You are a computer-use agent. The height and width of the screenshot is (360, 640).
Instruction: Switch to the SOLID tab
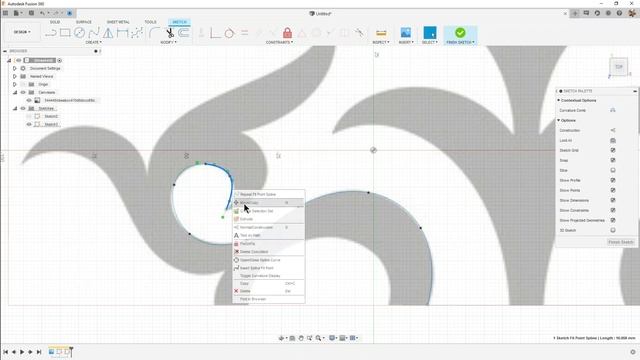pyautogui.click(x=55, y=22)
